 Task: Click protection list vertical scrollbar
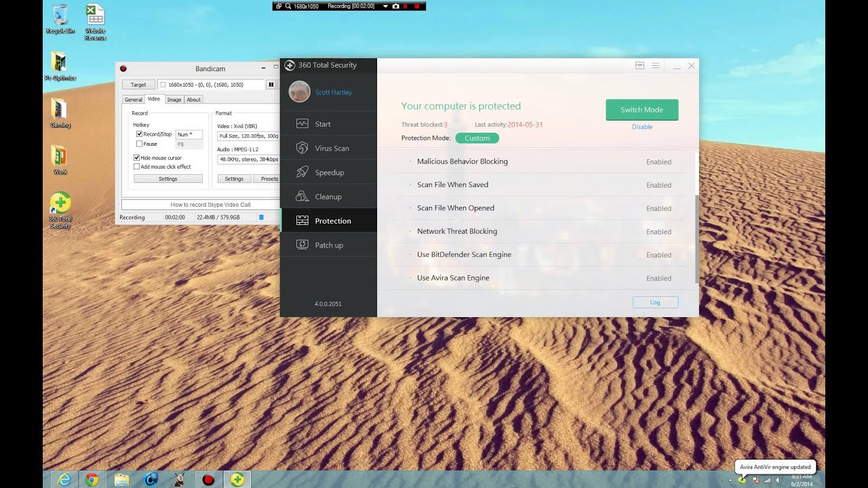pos(696,239)
